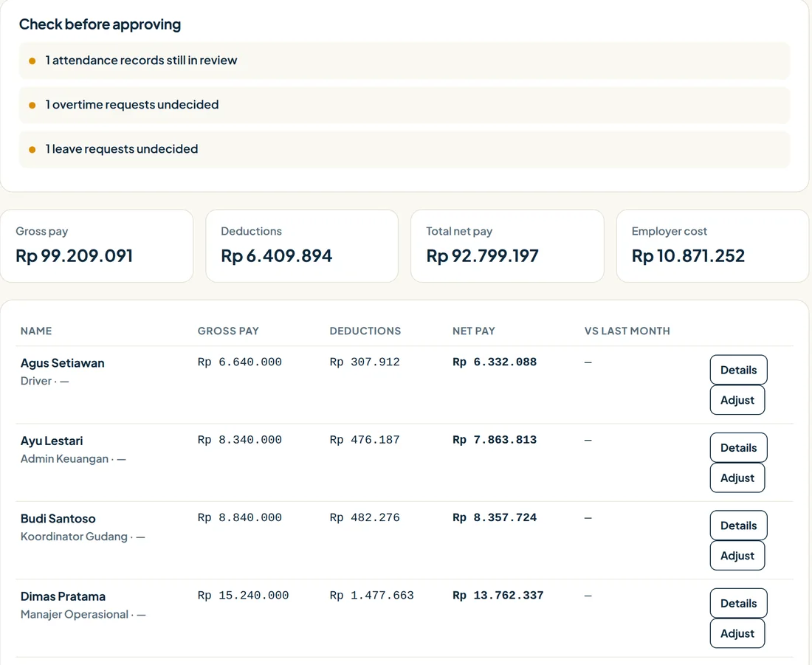Click the Rp 10.871.252 employer cost total
Screen dimensions: 812x665
688,256
